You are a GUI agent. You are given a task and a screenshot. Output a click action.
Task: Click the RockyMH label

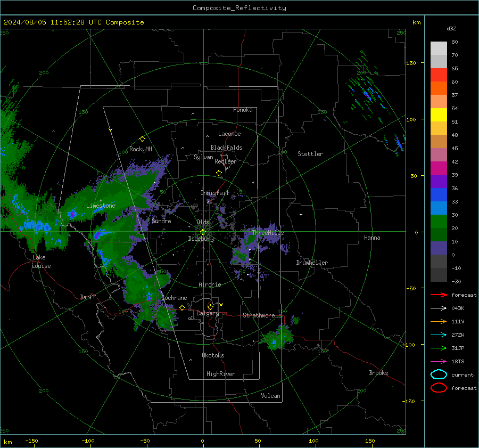click(x=141, y=149)
